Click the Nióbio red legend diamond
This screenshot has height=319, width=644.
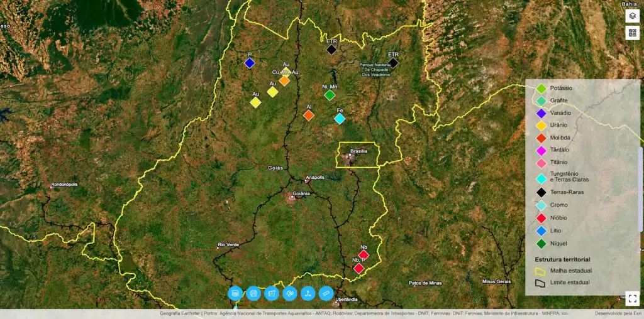pos(541,218)
